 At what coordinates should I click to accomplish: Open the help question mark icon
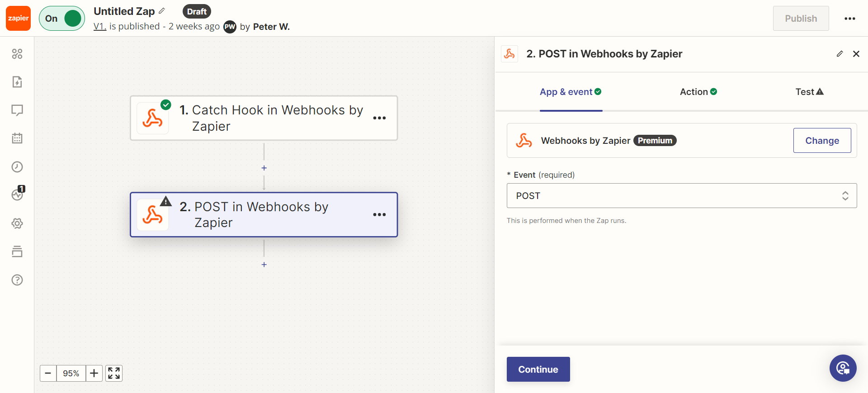[17, 280]
